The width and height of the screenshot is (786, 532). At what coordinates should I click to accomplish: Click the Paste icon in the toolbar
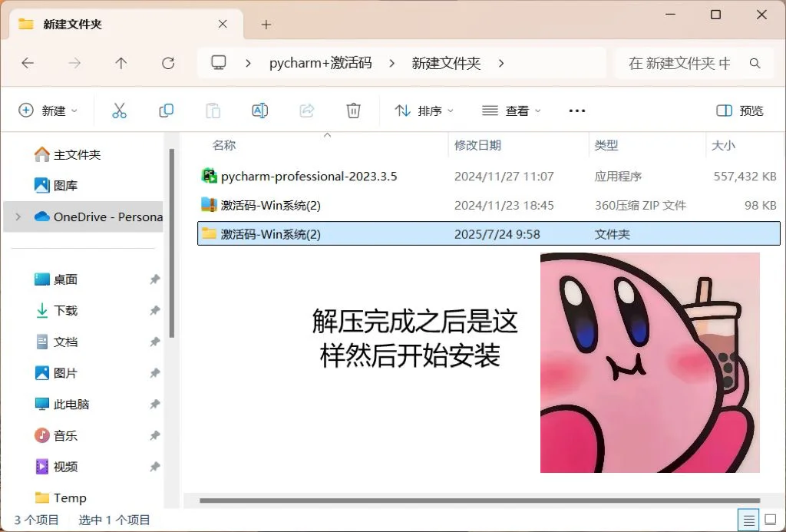pyautogui.click(x=213, y=110)
